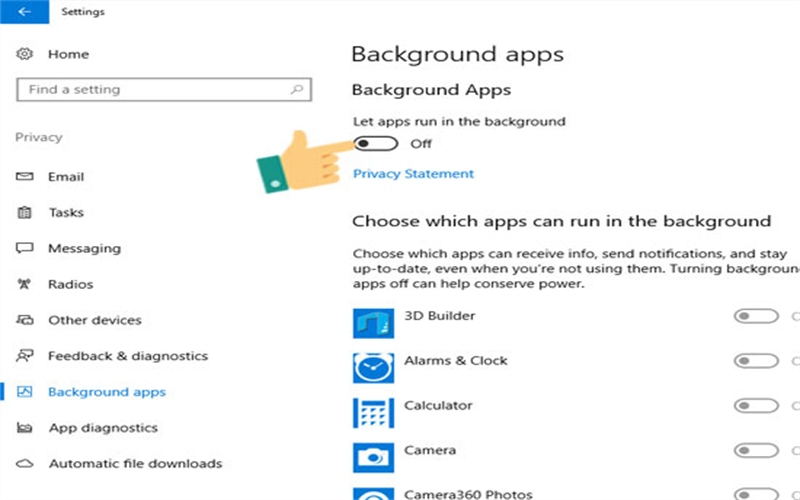
Task: Click the Automatic file downloads cloud icon
Action: coord(24,463)
